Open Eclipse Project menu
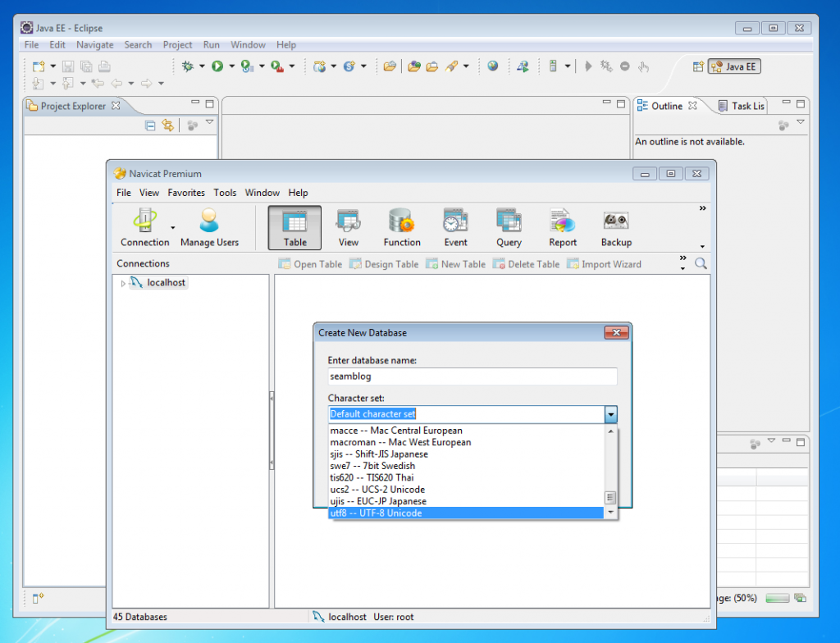The image size is (840, 643). pyautogui.click(x=177, y=45)
